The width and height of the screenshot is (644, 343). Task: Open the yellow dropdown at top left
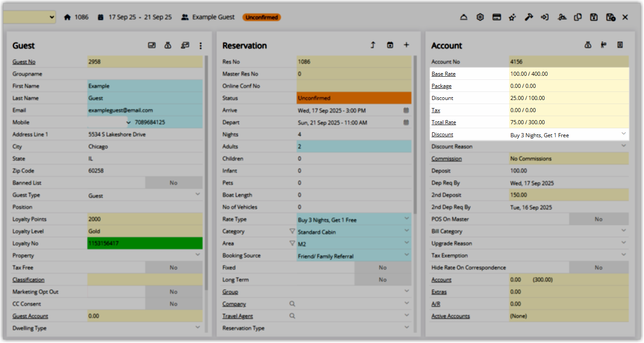click(29, 17)
